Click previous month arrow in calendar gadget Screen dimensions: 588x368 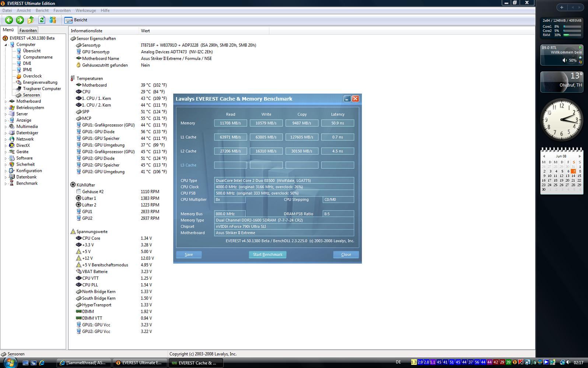coord(544,156)
